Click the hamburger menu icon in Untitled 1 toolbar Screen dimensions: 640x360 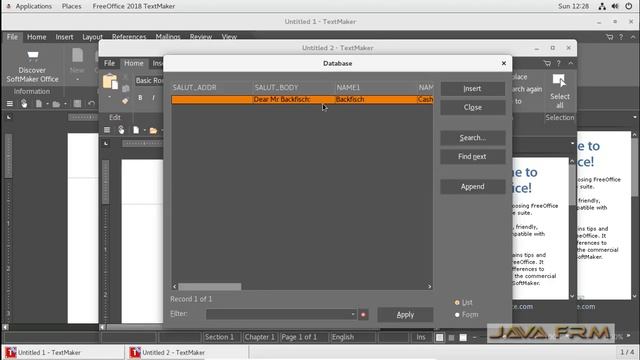point(10,104)
